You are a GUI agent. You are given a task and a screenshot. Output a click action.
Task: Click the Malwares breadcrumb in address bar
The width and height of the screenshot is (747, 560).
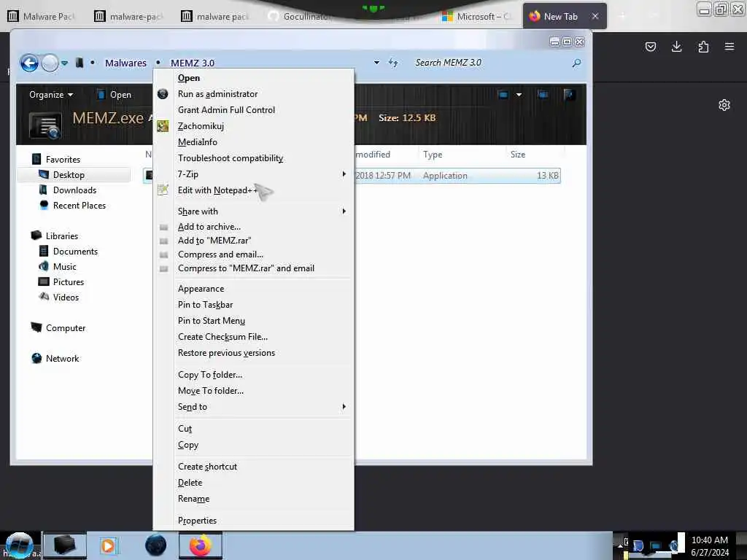coord(125,63)
